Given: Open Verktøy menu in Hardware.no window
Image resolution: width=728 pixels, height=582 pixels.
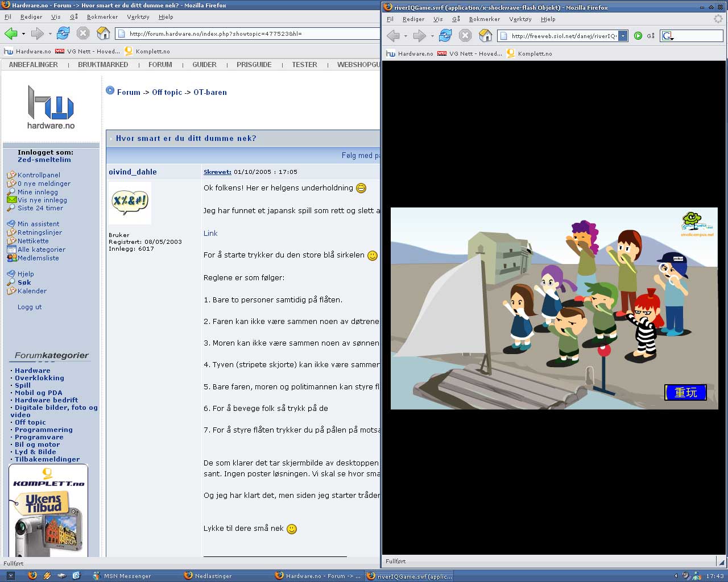Looking at the screenshot, I should 138,16.
